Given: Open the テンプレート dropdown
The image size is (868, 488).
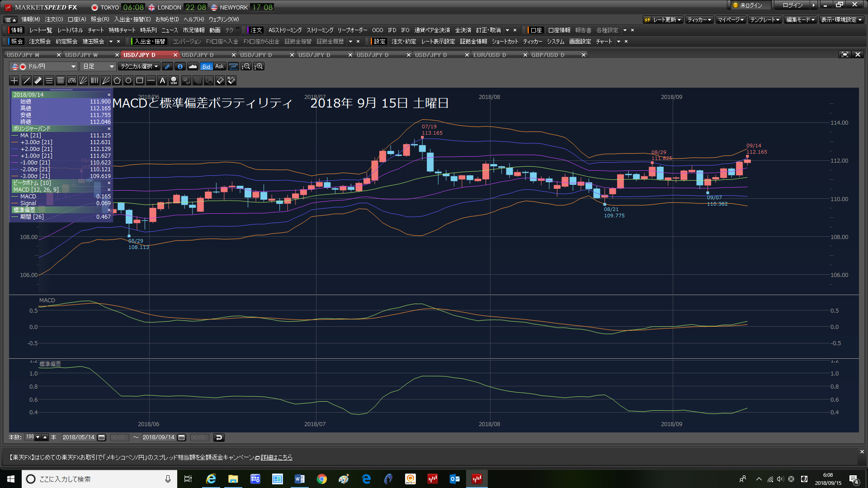Looking at the screenshot, I should click(x=765, y=20).
